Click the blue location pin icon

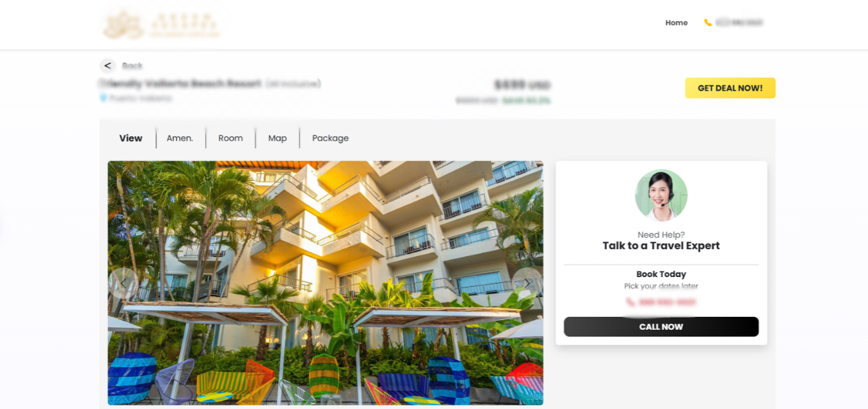(103, 98)
